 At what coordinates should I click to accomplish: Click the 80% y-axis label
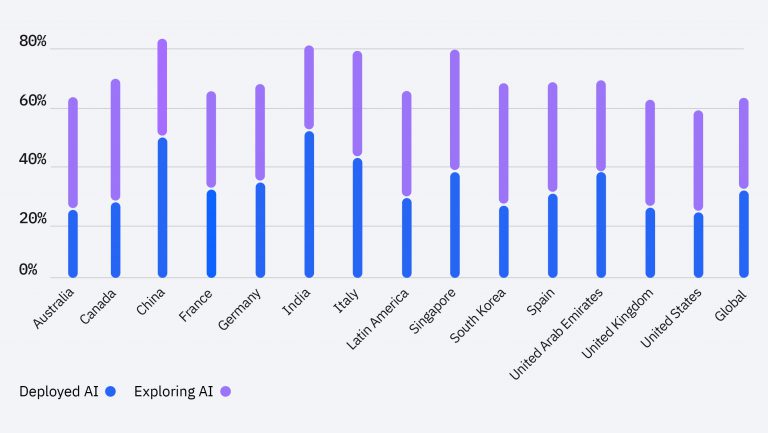click(33, 41)
